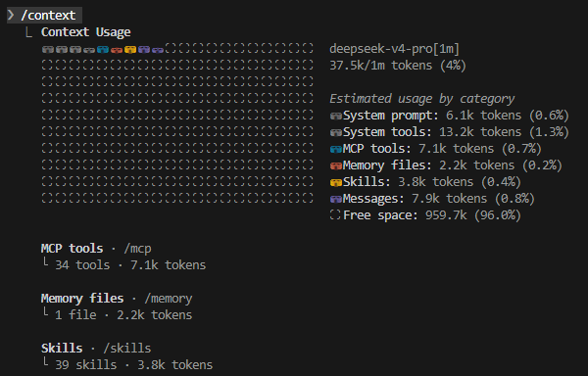Click the 1 file · 2.2k tokens line
Image resolution: width=588 pixels, height=376 pixels.
(x=123, y=315)
